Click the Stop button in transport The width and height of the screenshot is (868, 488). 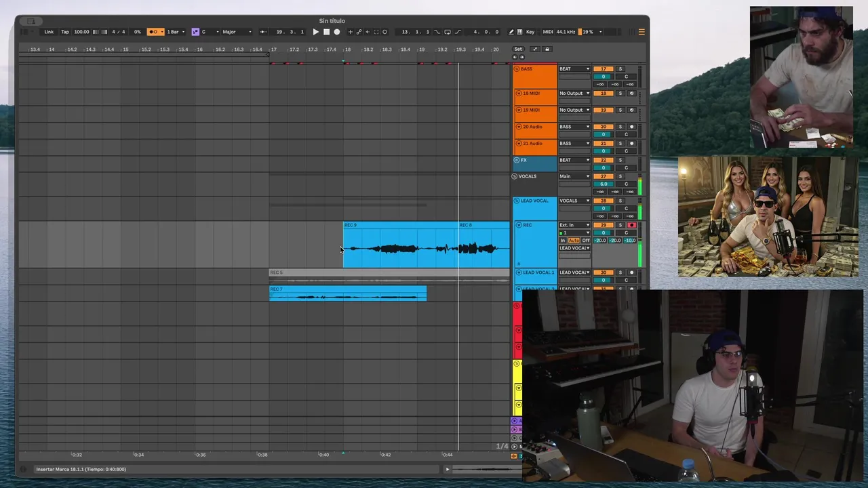point(326,32)
